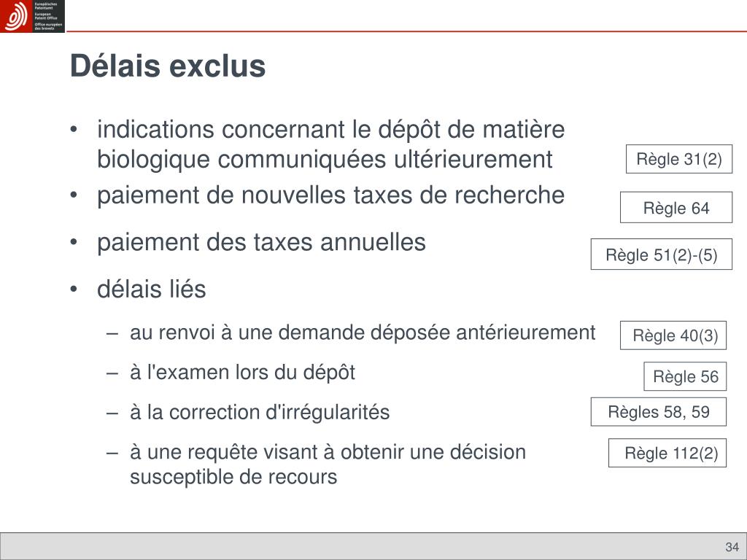This screenshot has width=747, height=560.
Task: Click the Règle 112(2) reference box
Action: (x=667, y=453)
